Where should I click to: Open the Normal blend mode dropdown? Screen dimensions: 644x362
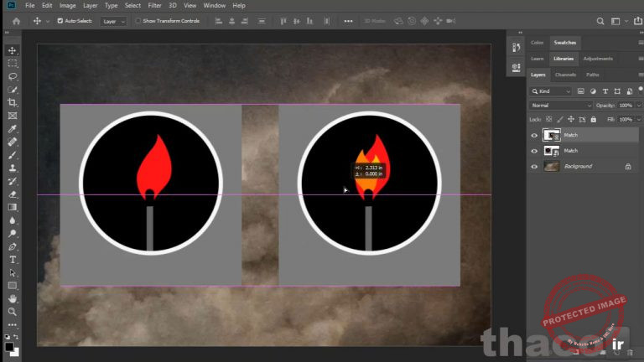pyautogui.click(x=561, y=106)
